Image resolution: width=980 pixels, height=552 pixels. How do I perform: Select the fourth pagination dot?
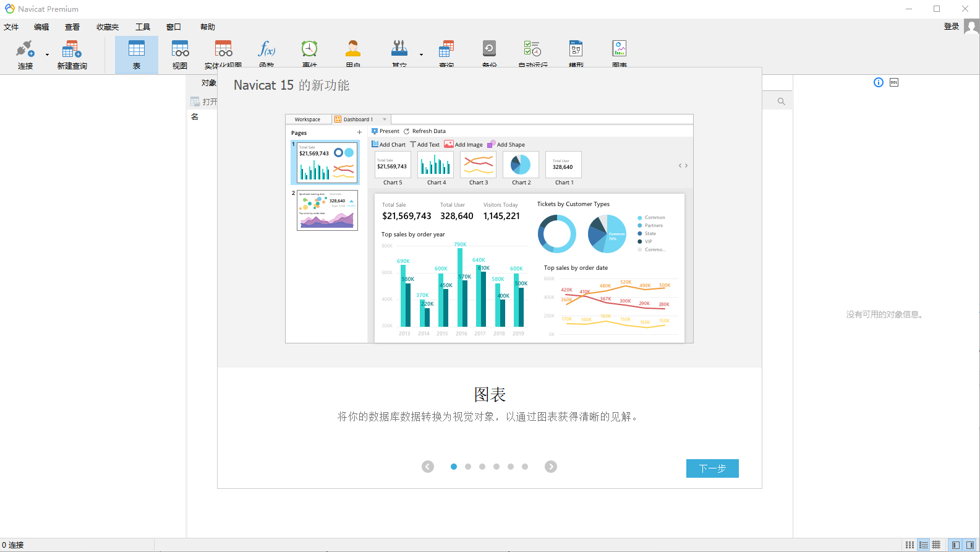(496, 467)
